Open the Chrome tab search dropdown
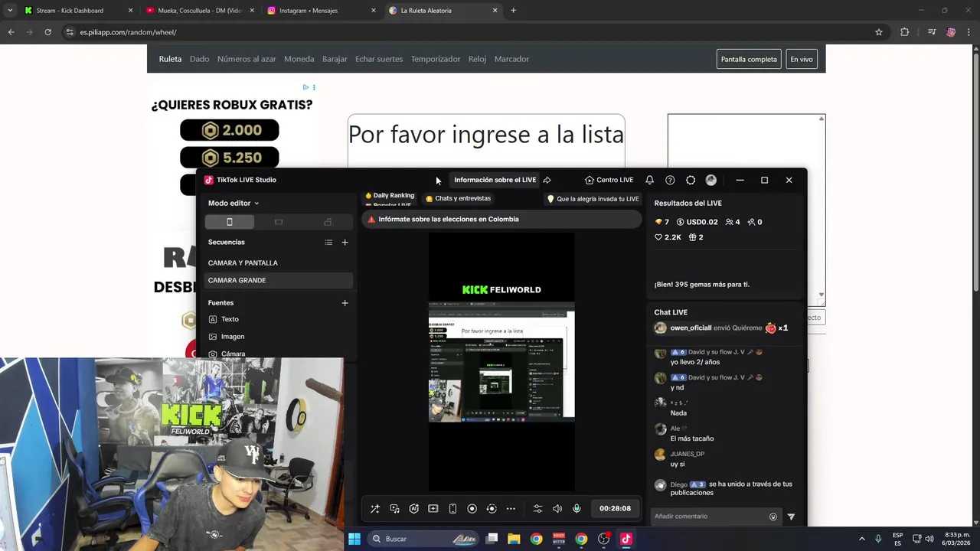Image resolution: width=980 pixels, height=551 pixels. coord(9,11)
